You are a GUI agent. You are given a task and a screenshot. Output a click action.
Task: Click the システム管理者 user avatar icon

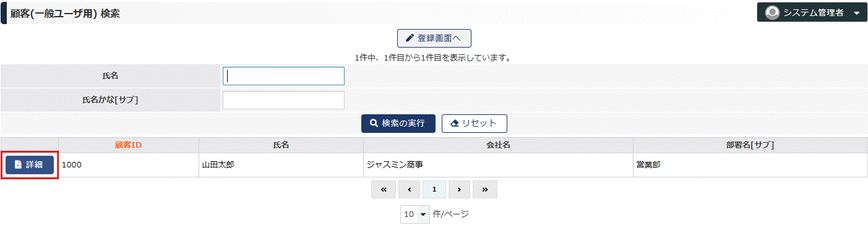[772, 12]
